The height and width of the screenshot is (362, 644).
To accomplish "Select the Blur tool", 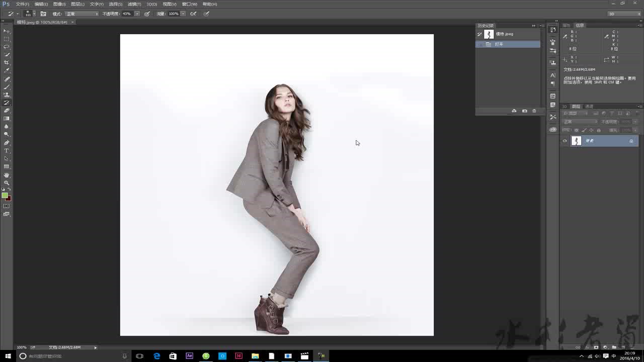I will [7, 126].
